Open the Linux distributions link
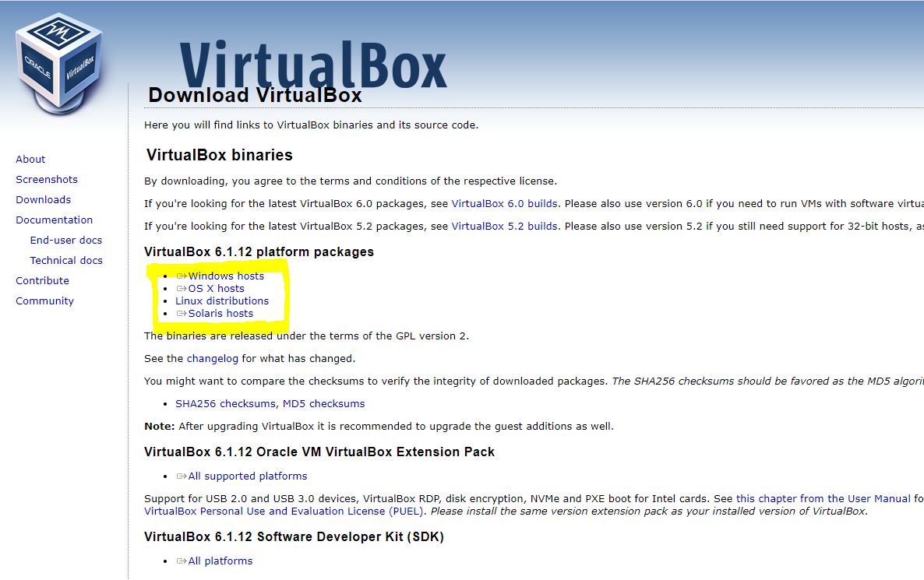The height and width of the screenshot is (580, 924). click(x=222, y=301)
